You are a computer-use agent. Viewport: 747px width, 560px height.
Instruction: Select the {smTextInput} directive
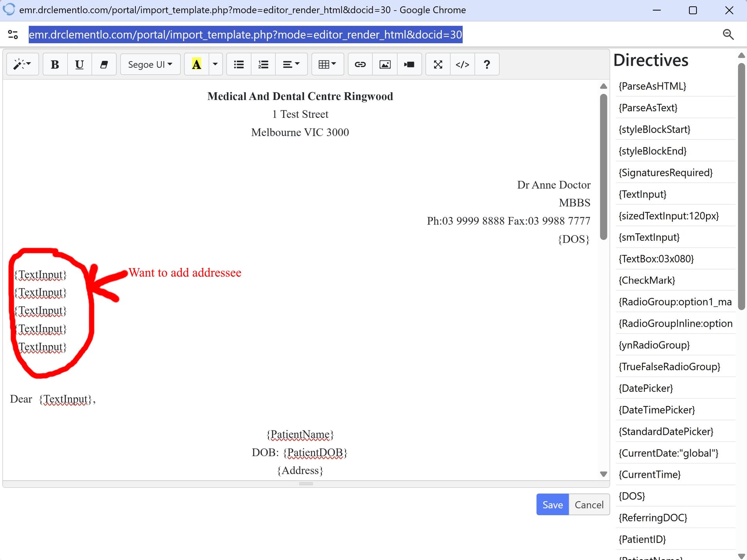675,237
